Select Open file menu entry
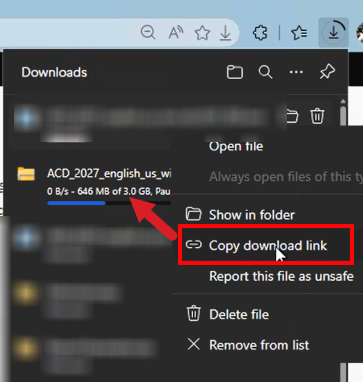Viewport: 363px width, 382px height. click(236, 146)
